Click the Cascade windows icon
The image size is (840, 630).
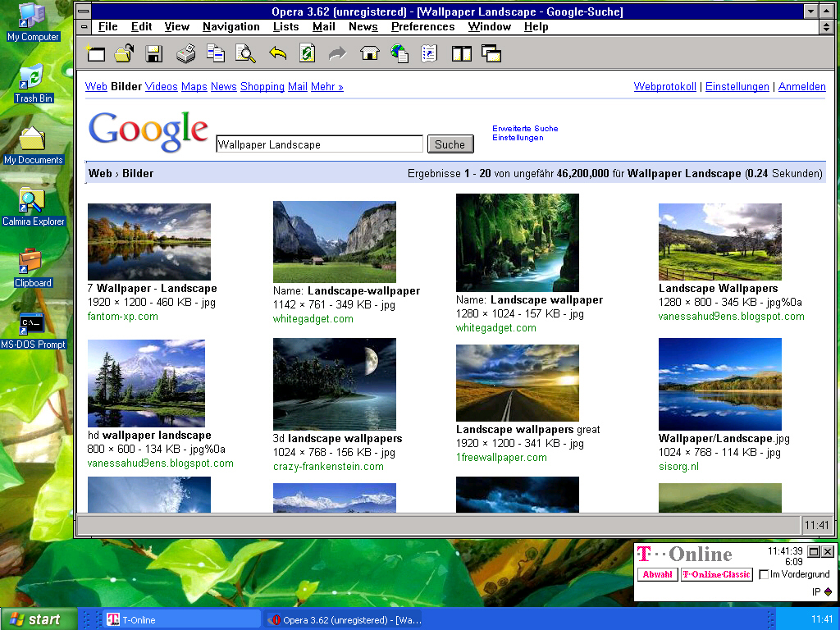(491, 53)
